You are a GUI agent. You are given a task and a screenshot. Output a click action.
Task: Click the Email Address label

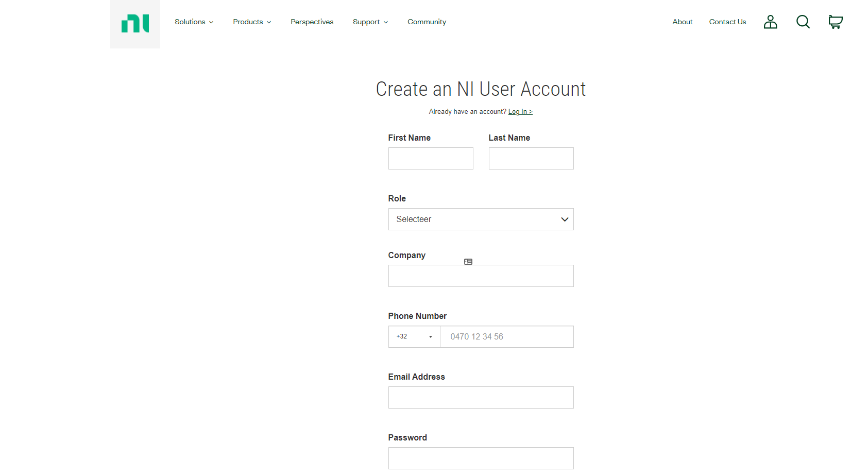(x=416, y=377)
